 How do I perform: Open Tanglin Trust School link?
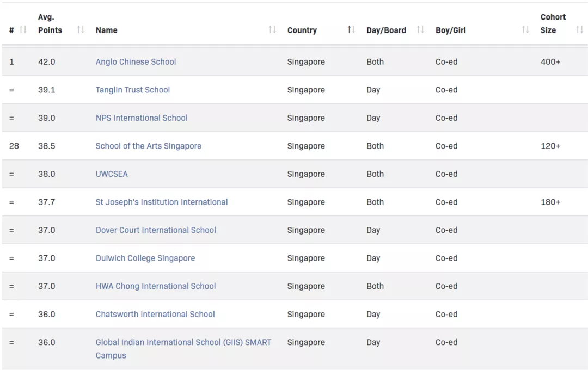click(x=132, y=90)
